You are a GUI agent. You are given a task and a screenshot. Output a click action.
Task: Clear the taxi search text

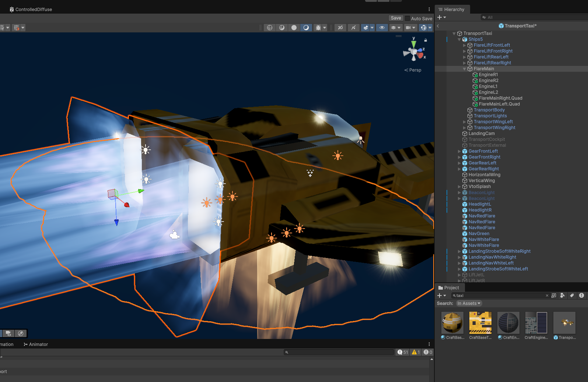[x=547, y=296]
